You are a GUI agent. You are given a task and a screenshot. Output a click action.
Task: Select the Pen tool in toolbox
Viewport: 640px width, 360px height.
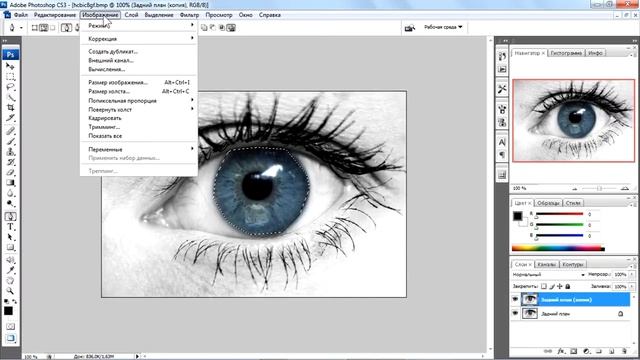[x=10, y=216]
